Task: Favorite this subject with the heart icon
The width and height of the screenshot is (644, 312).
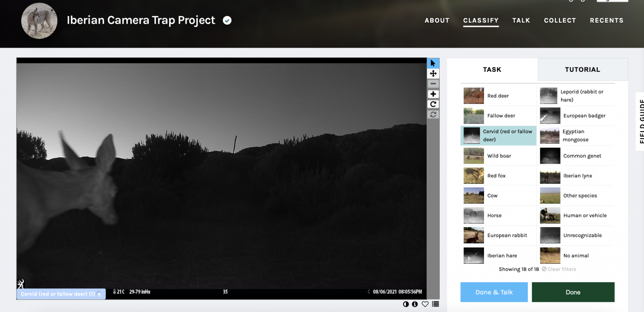Action: [425, 304]
